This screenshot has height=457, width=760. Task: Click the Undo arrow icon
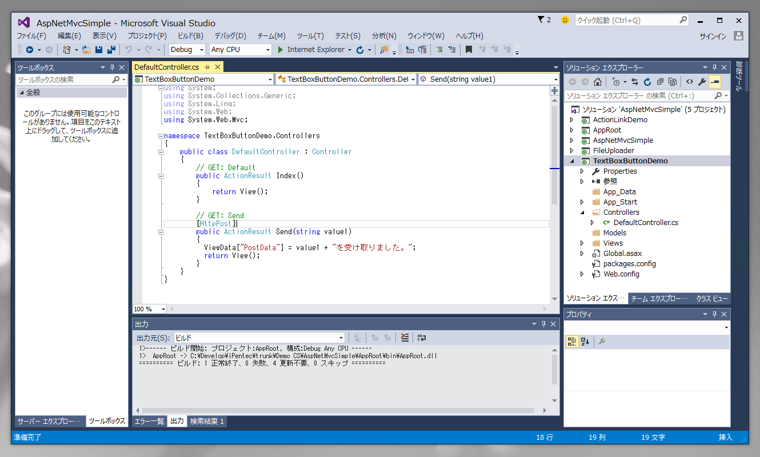tap(128, 49)
